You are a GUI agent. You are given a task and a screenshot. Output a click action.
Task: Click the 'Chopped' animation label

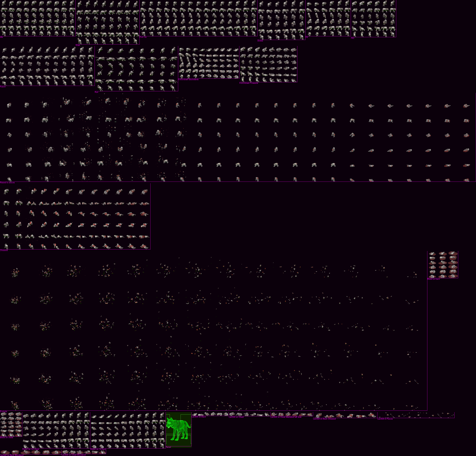4,250
